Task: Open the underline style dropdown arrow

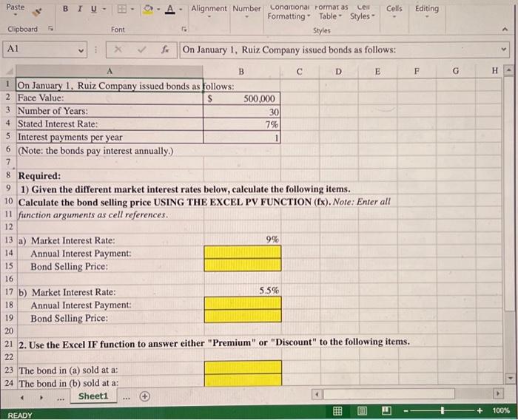Action: [x=104, y=10]
